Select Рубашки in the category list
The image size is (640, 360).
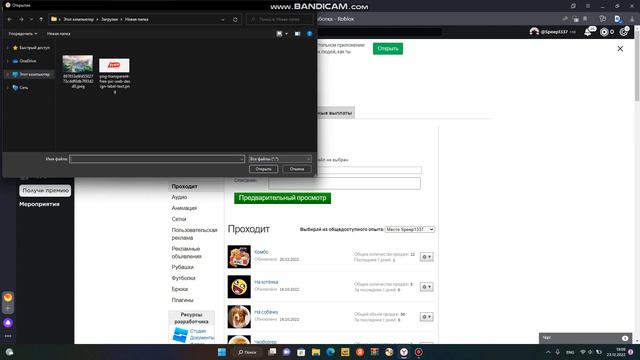[x=182, y=267]
